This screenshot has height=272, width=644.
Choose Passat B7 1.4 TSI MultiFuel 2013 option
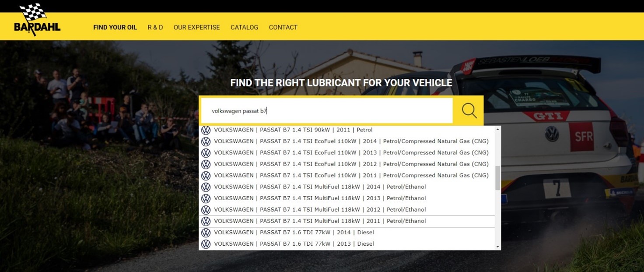(x=319, y=198)
